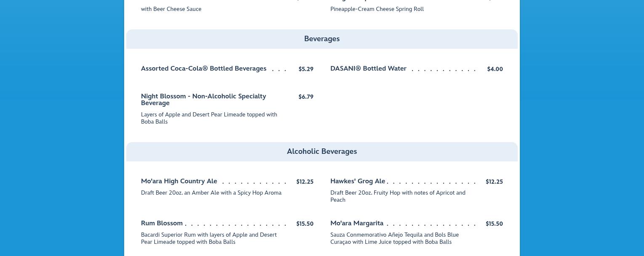Click Hawkes' Grog Ale's $12.25 price

coord(494,182)
